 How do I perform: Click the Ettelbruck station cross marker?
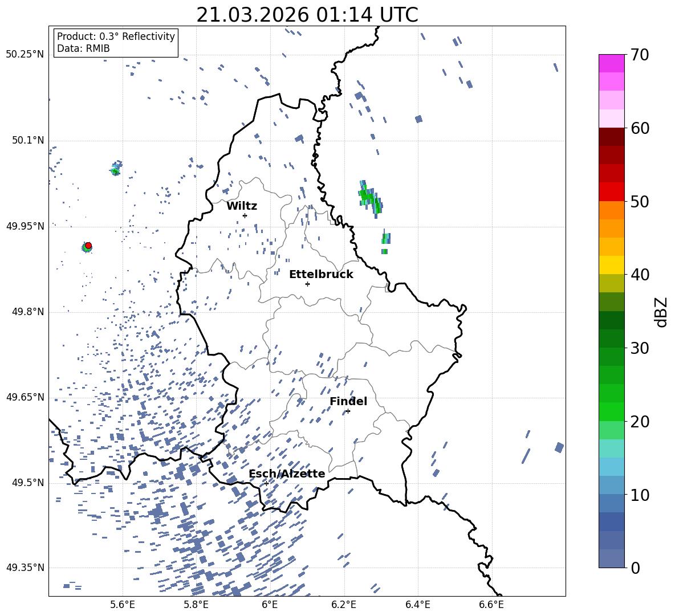pos(307,284)
